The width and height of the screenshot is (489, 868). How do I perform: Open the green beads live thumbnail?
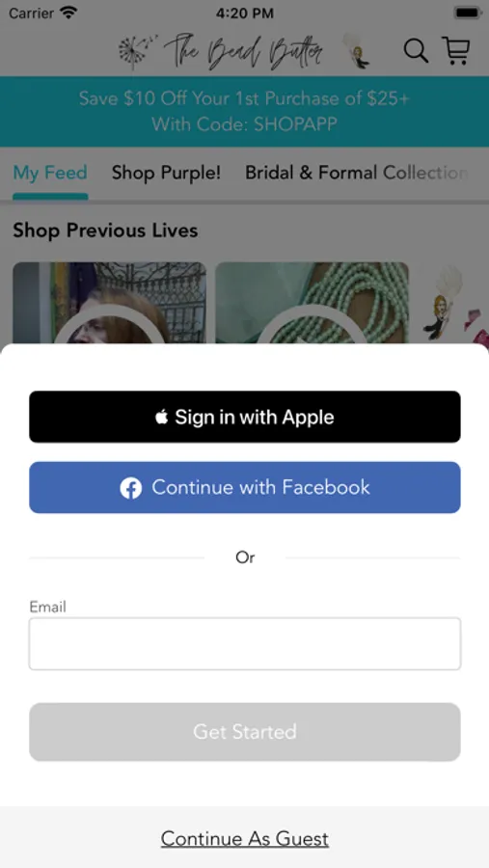click(312, 303)
